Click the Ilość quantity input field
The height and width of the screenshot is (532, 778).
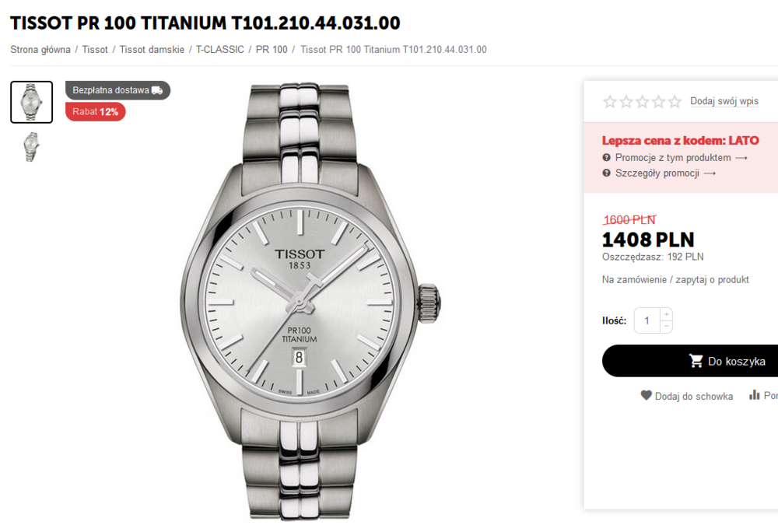click(647, 320)
